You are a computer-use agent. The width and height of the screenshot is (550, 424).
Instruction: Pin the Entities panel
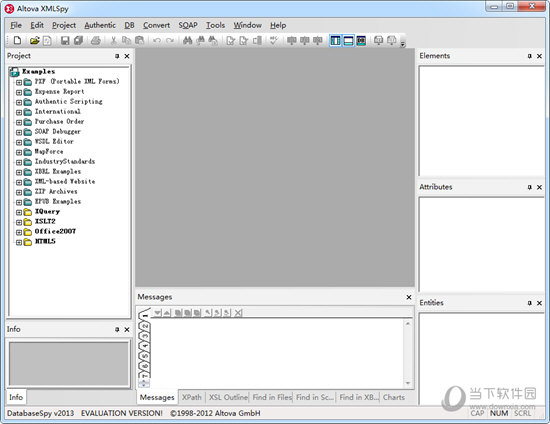(530, 303)
